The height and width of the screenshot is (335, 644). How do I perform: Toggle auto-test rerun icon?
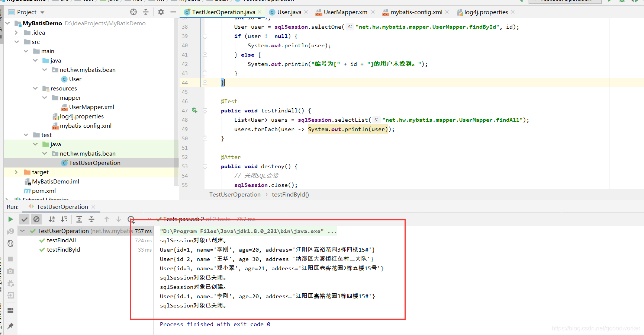coord(10,243)
